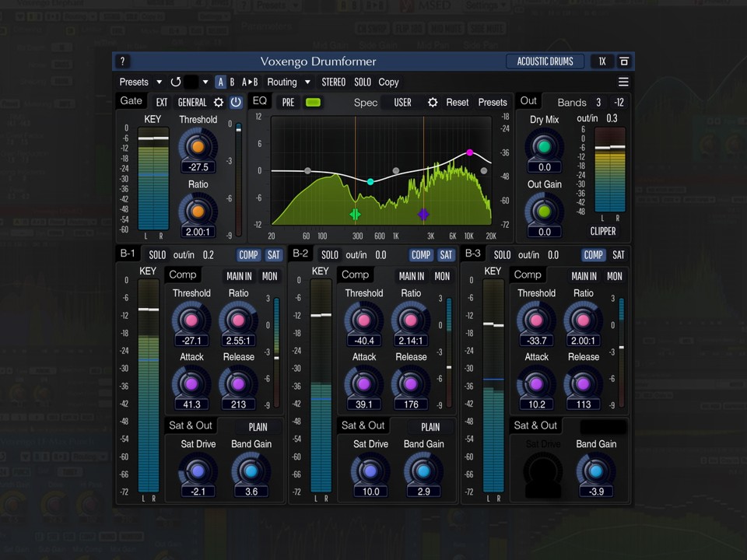Viewport: 747px width, 560px height.
Task: Open the EQ Spec settings gear
Action: (433, 103)
